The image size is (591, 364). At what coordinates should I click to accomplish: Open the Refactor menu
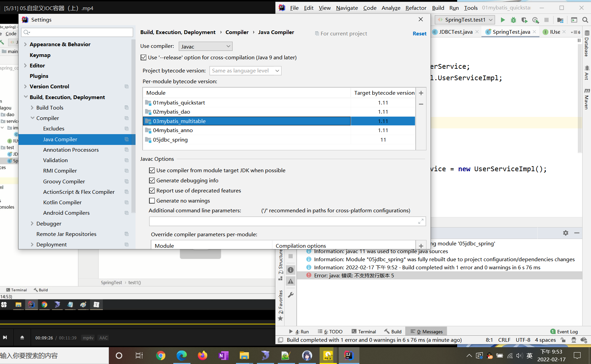pos(416,8)
